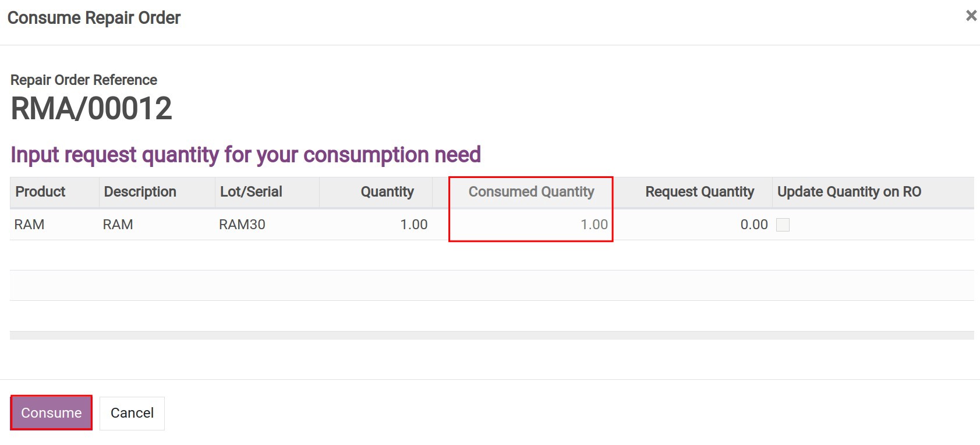Click Update Quantity on RO header

(x=849, y=192)
